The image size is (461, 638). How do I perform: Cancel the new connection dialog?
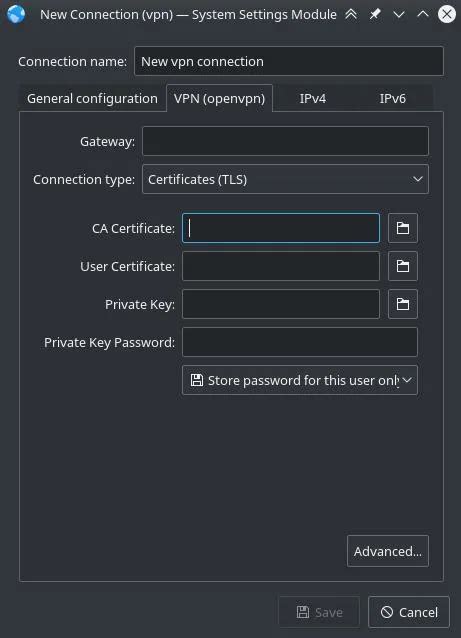click(409, 612)
